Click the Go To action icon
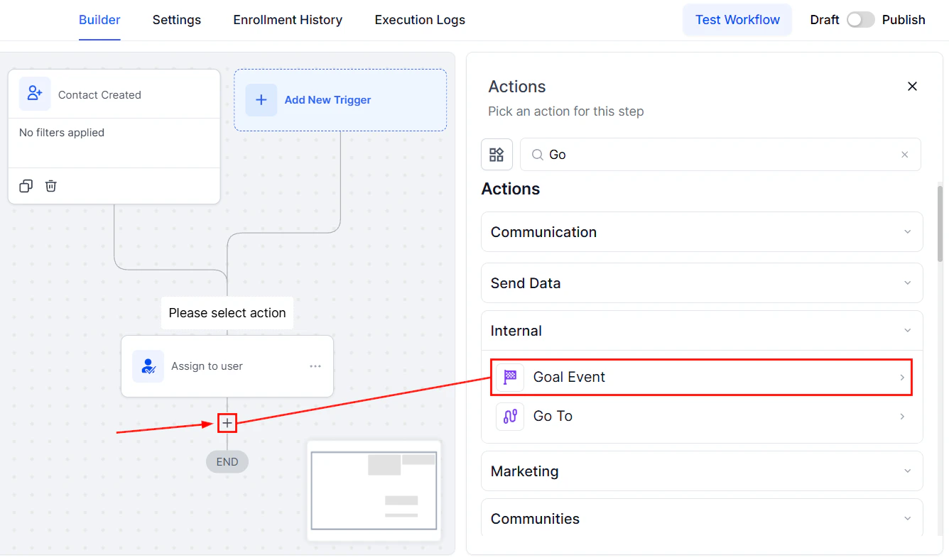 [509, 416]
